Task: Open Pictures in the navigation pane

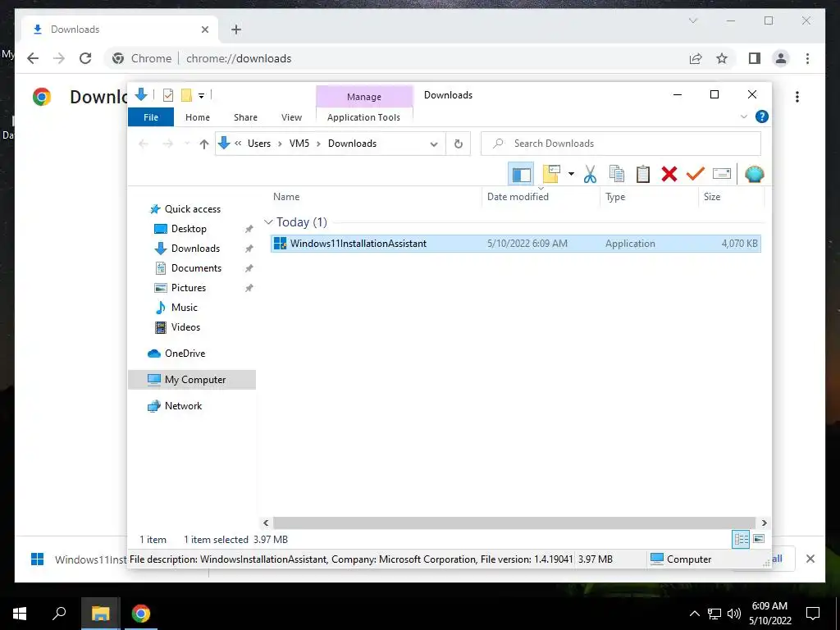Action: coord(189,288)
